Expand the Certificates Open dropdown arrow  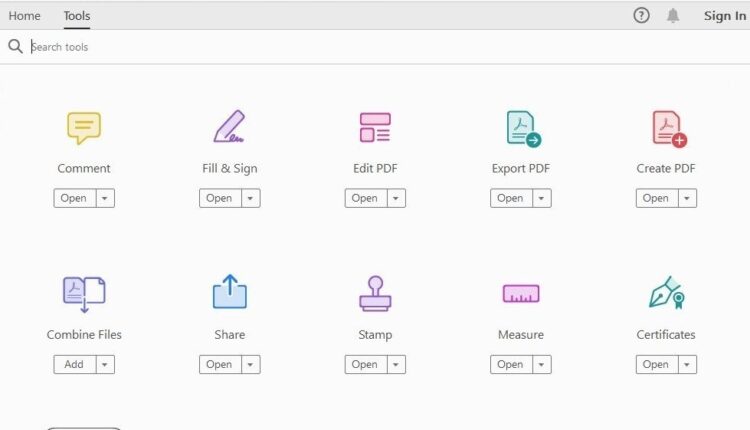tap(687, 364)
